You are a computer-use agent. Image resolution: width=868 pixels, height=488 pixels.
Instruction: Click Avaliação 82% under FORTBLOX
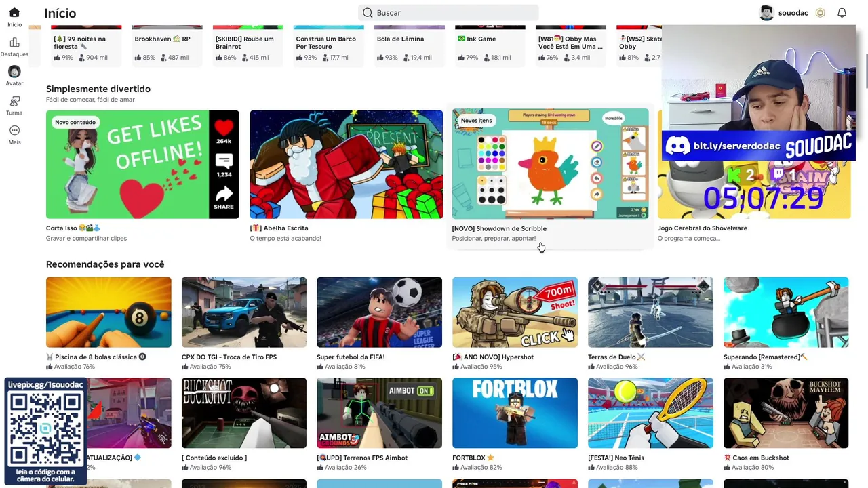[x=477, y=468]
